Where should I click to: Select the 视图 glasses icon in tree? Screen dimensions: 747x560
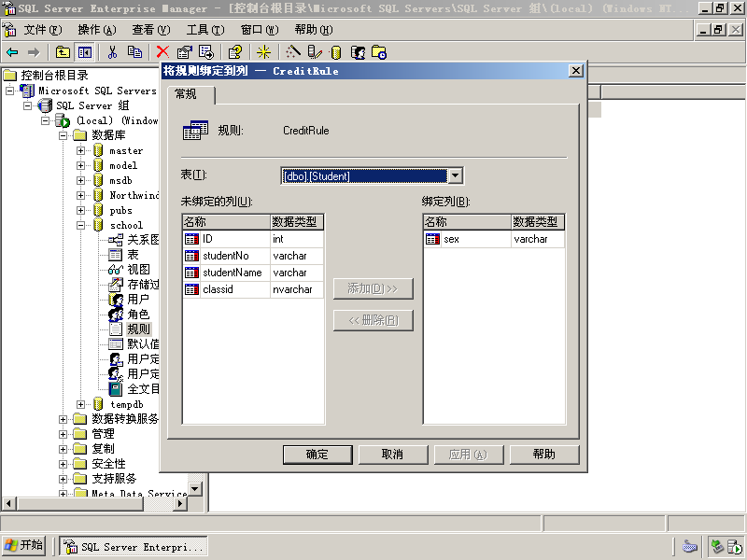point(116,270)
